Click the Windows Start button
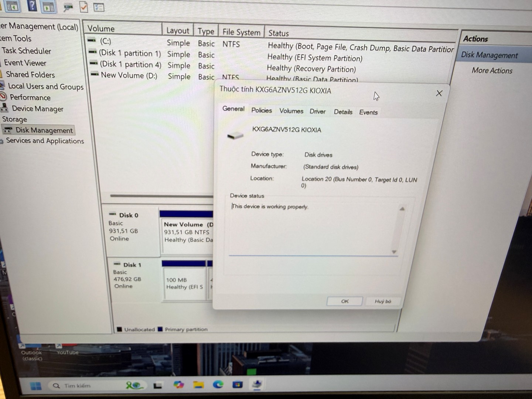Image resolution: width=532 pixels, height=399 pixels. (36, 386)
